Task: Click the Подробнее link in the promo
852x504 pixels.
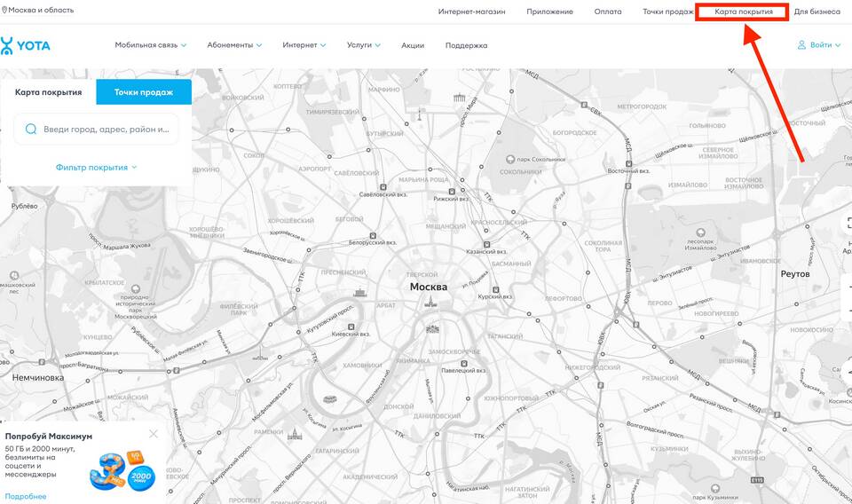Action: (x=26, y=496)
